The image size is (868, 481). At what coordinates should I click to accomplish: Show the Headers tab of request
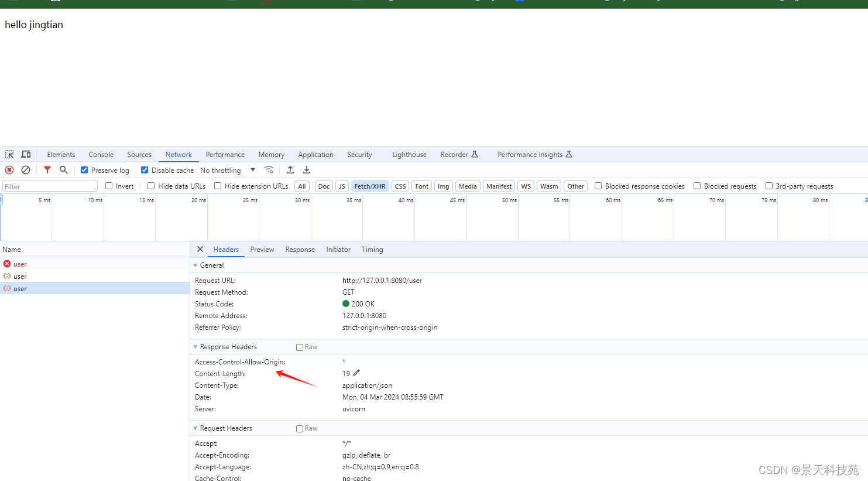[226, 250]
